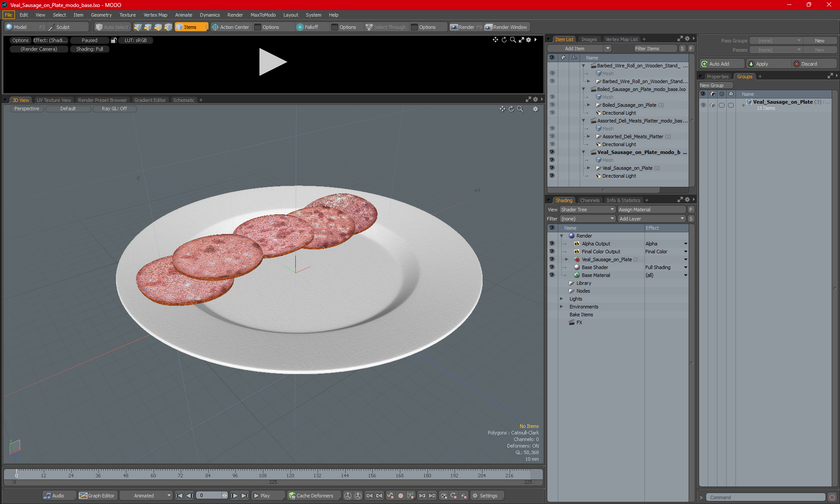The image size is (840, 504).
Task: Switch to the Channels tab
Action: coord(589,200)
